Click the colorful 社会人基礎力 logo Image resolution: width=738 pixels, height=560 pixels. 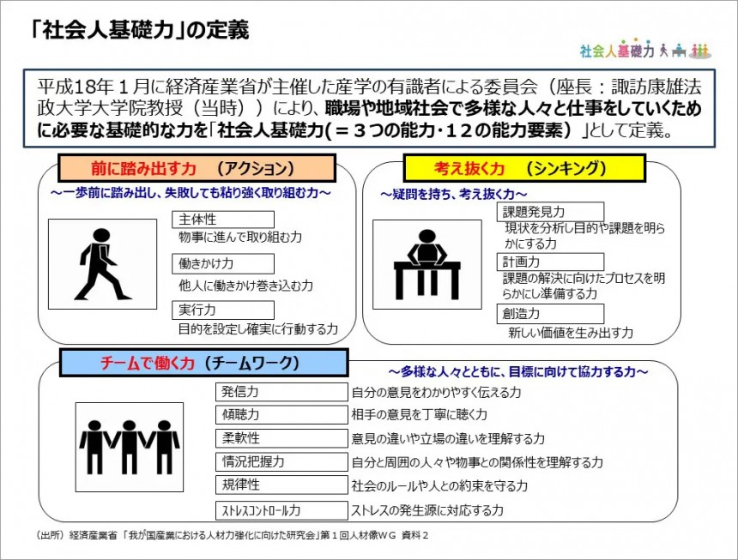coord(617,50)
